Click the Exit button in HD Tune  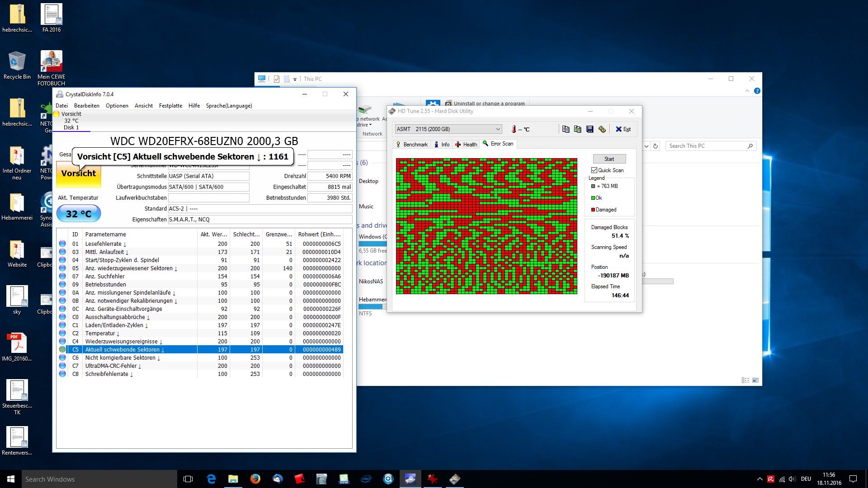tap(623, 129)
